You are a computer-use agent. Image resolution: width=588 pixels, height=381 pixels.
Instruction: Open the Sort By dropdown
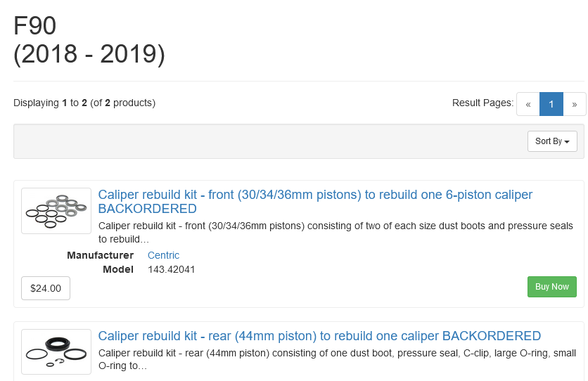[552, 141]
